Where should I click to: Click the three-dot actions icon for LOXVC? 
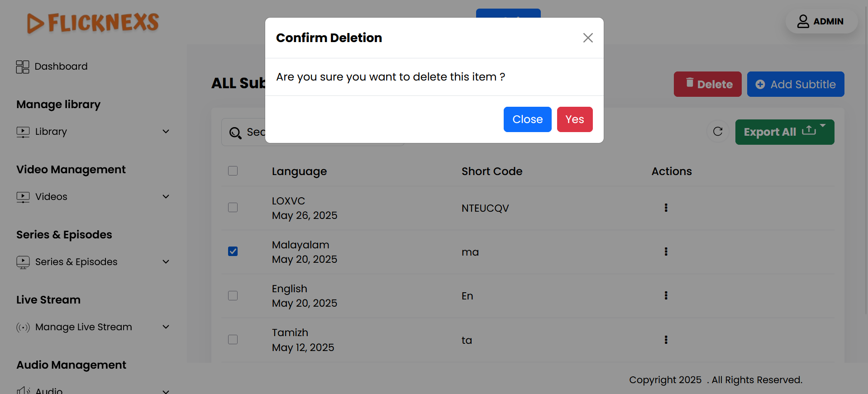click(666, 208)
